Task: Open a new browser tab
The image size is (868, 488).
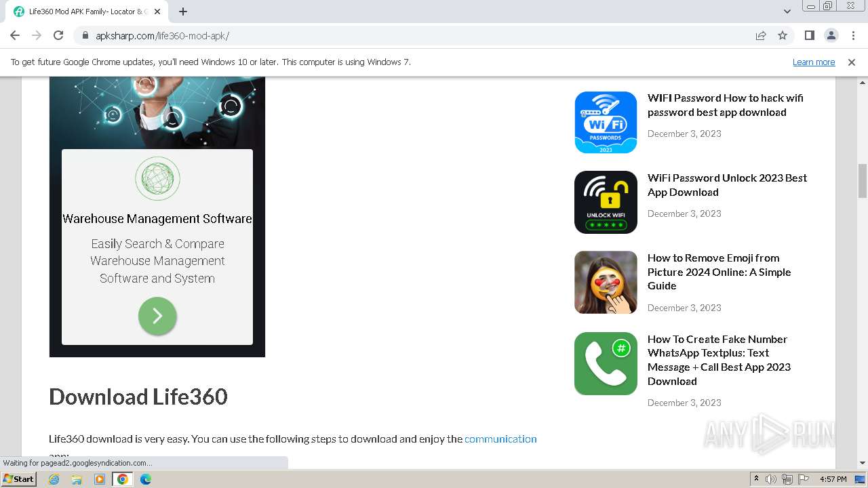Action: coord(183,12)
